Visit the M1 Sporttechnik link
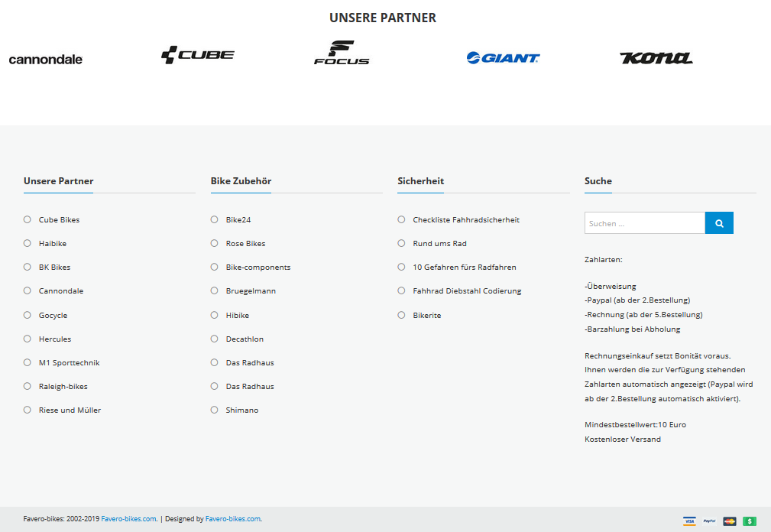 70,363
